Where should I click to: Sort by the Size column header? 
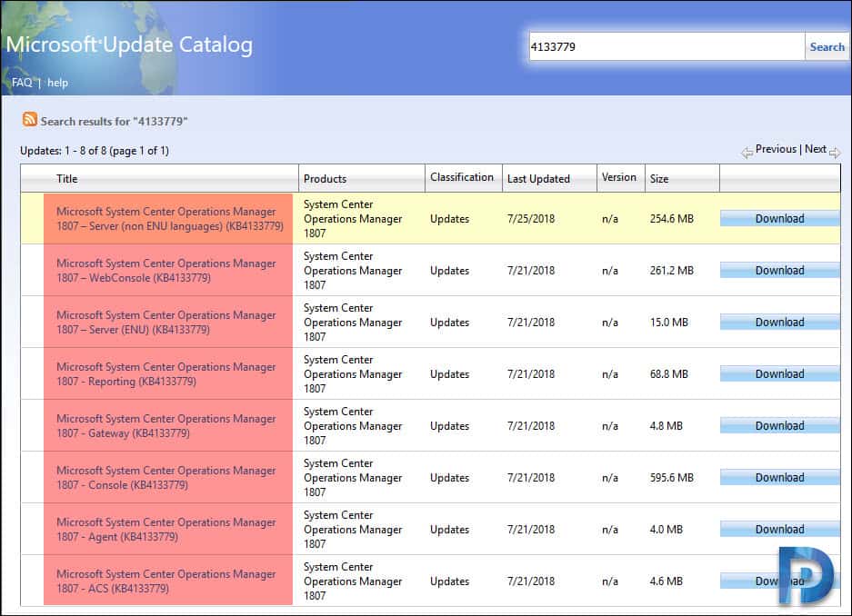(659, 179)
